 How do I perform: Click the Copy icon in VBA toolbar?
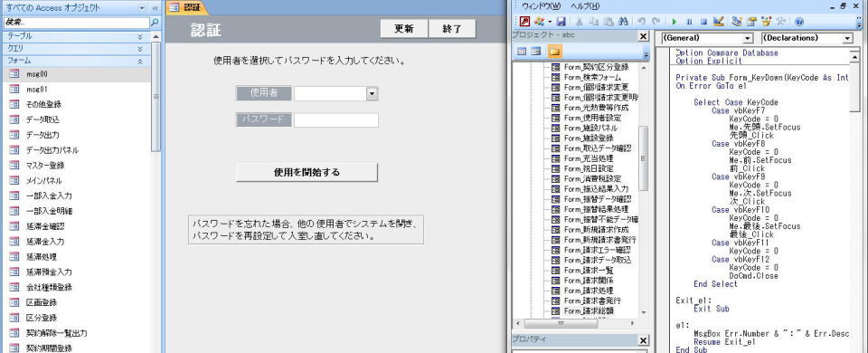(x=594, y=22)
